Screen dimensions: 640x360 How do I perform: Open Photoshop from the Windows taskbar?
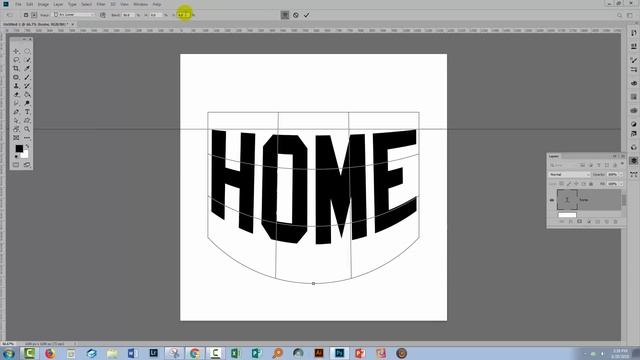click(x=339, y=353)
